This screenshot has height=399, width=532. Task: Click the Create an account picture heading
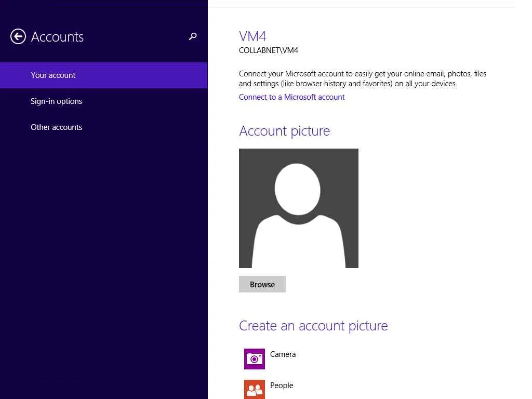coord(313,326)
